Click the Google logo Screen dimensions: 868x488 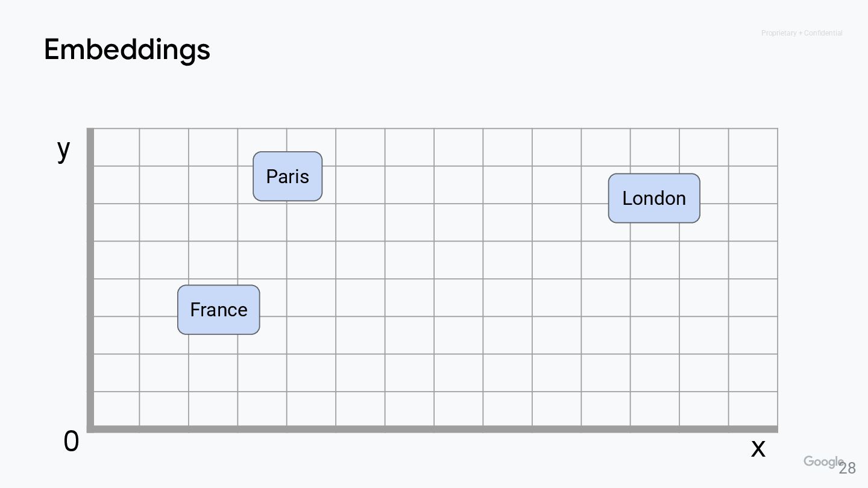coord(822,462)
